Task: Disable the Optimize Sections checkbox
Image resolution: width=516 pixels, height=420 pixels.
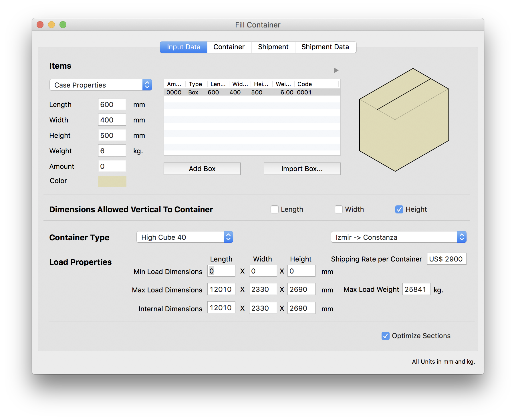Action: [x=386, y=336]
